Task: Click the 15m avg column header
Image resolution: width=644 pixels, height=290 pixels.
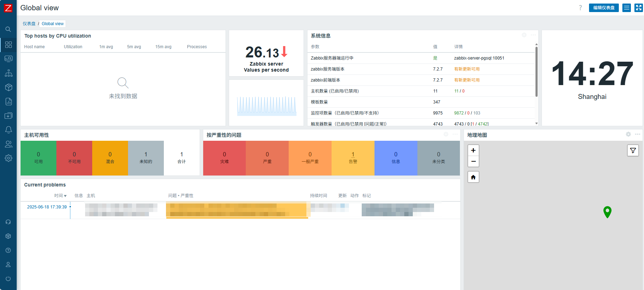Action: [x=163, y=47]
